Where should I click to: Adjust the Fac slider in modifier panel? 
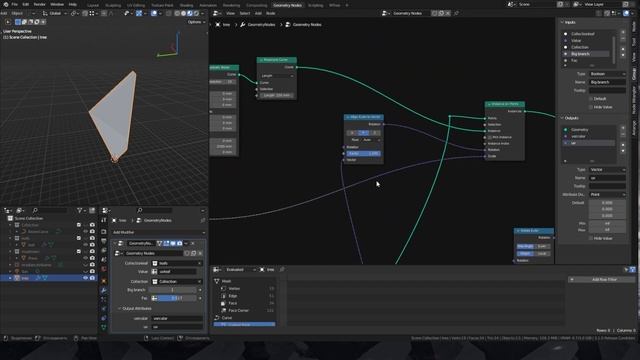coord(176,298)
